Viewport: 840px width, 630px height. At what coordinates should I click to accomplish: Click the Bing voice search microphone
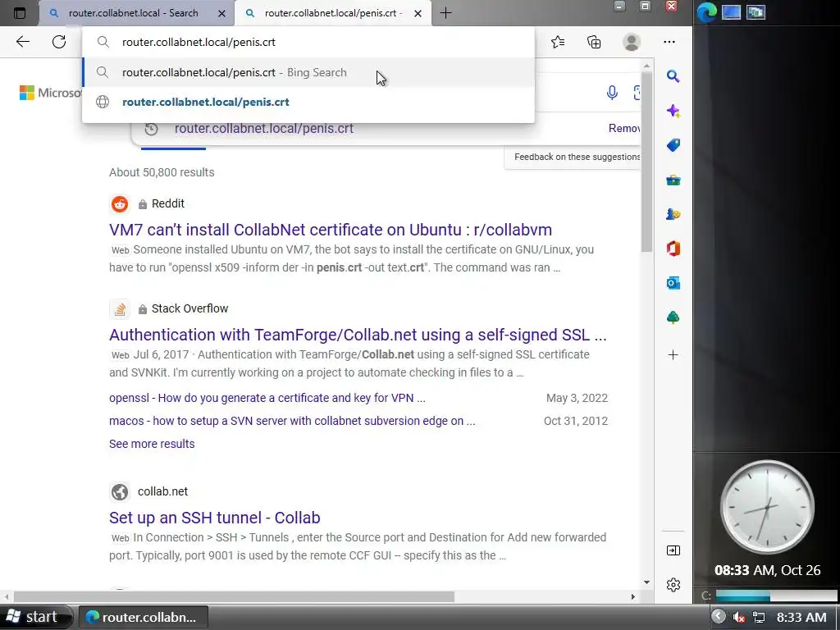pos(612,93)
